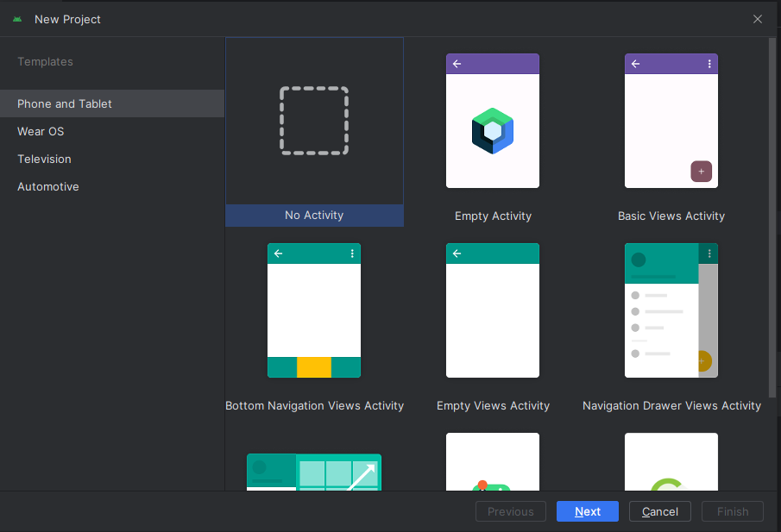Screen dimensions: 781x532
Task: Click the plus FAB in Basic Views preview
Action: 701,172
